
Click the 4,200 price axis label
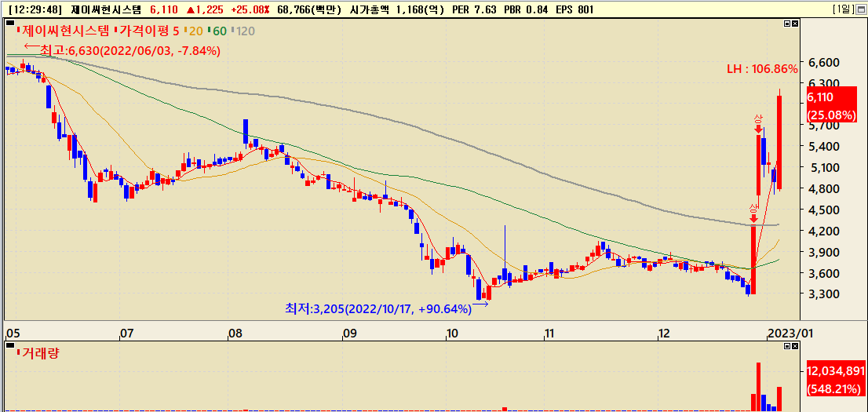tap(823, 231)
